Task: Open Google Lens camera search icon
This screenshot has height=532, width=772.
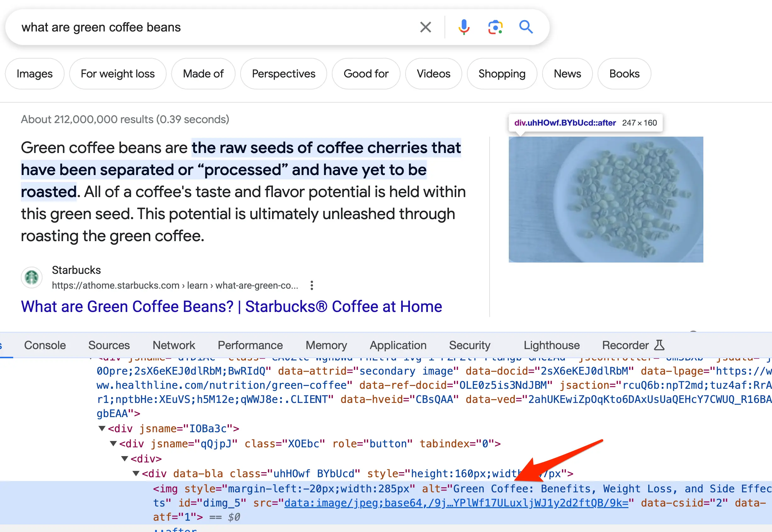Action: [495, 27]
